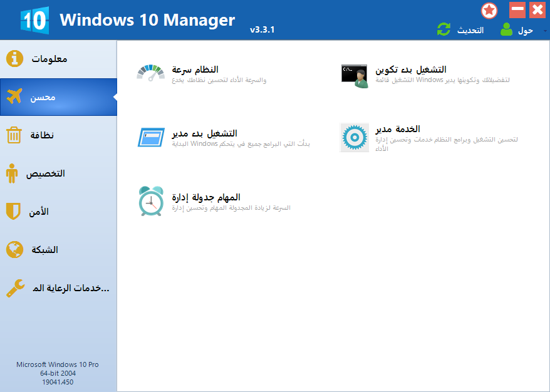Open النظام سرعة system speed tool
The image size is (550, 392).
pyautogui.click(x=195, y=70)
